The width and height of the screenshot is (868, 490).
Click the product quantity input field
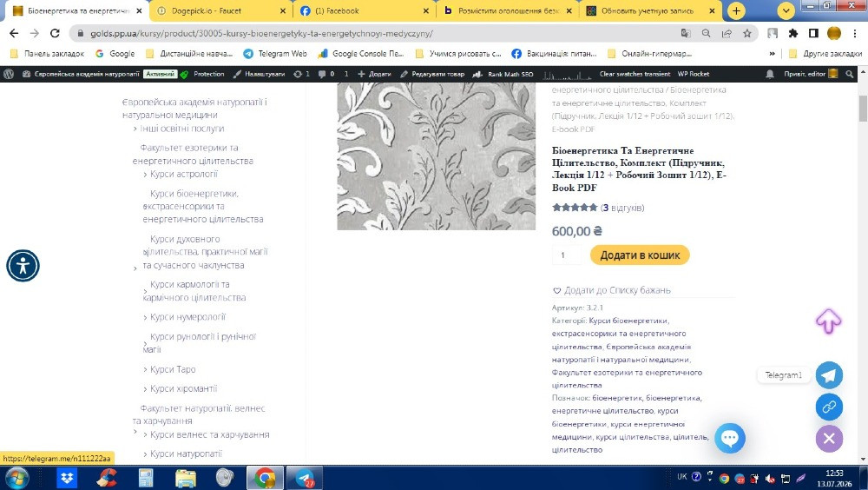[x=566, y=255]
